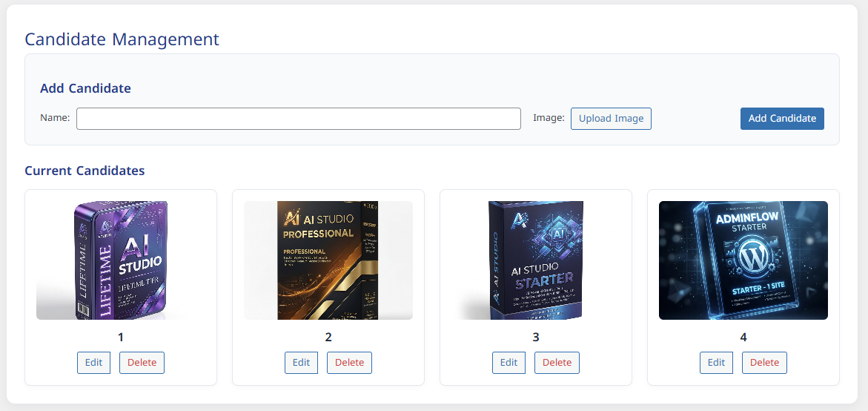Screen dimensions: 868x411
Task: Click the Add Candidate section heading
Action: click(x=86, y=88)
